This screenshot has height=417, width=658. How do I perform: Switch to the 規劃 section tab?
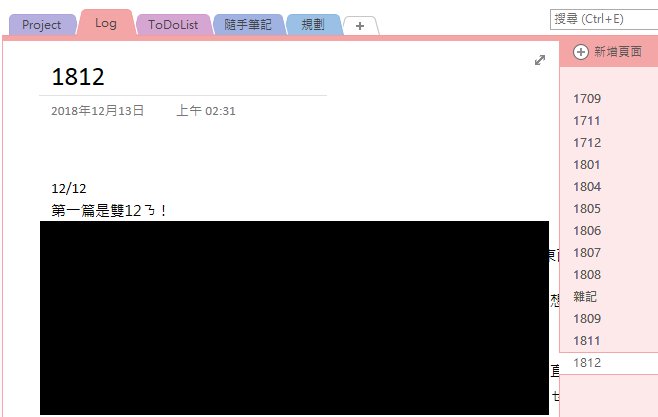tap(313, 25)
